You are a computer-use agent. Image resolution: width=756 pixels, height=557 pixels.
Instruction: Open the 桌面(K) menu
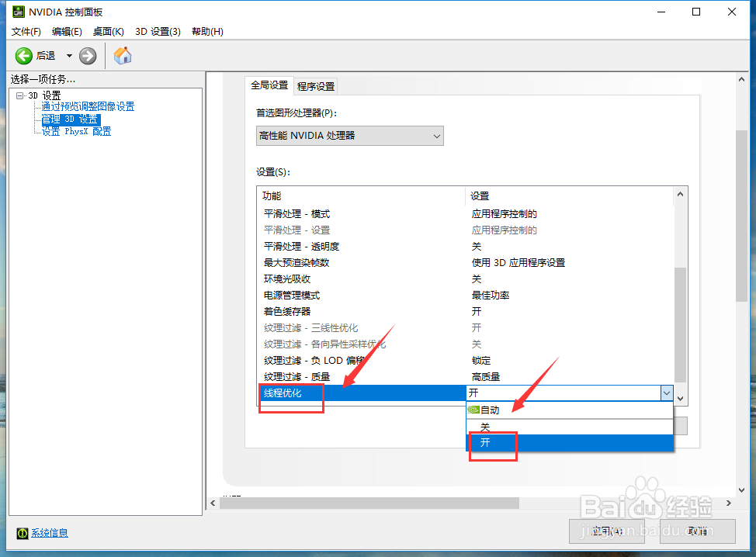point(109,31)
